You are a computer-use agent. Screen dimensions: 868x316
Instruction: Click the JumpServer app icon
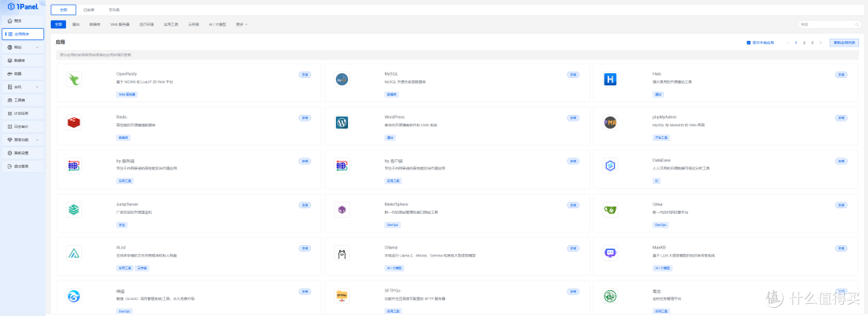[x=74, y=209]
